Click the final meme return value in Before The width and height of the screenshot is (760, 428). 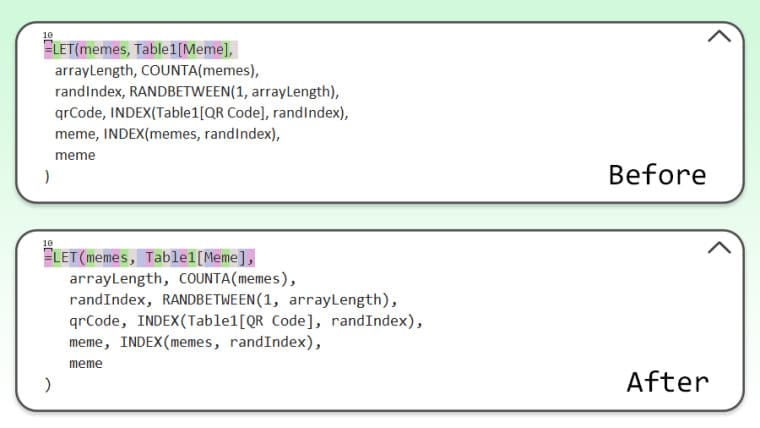75,155
